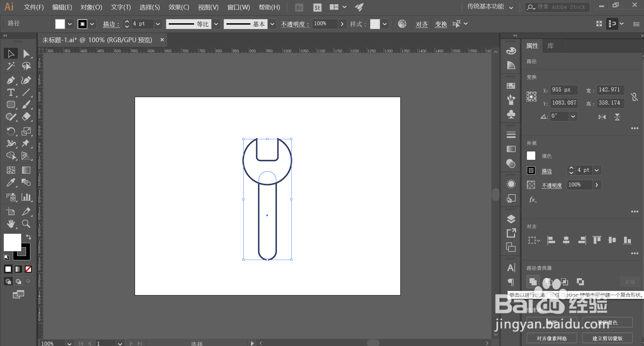This screenshot has height=346, width=644.
Task: Toggle constrain width and height proportions
Action: tap(635, 97)
